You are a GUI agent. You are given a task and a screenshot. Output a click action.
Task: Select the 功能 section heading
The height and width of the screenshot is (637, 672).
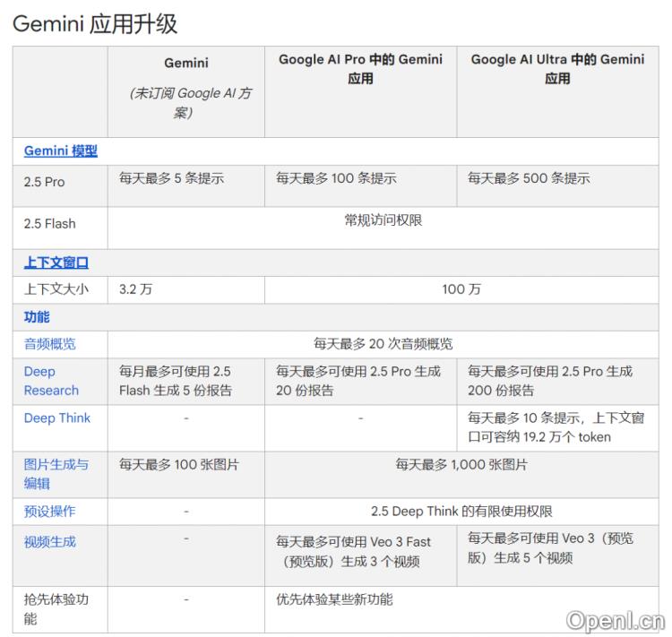pyautogui.click(x=37, y=317)
